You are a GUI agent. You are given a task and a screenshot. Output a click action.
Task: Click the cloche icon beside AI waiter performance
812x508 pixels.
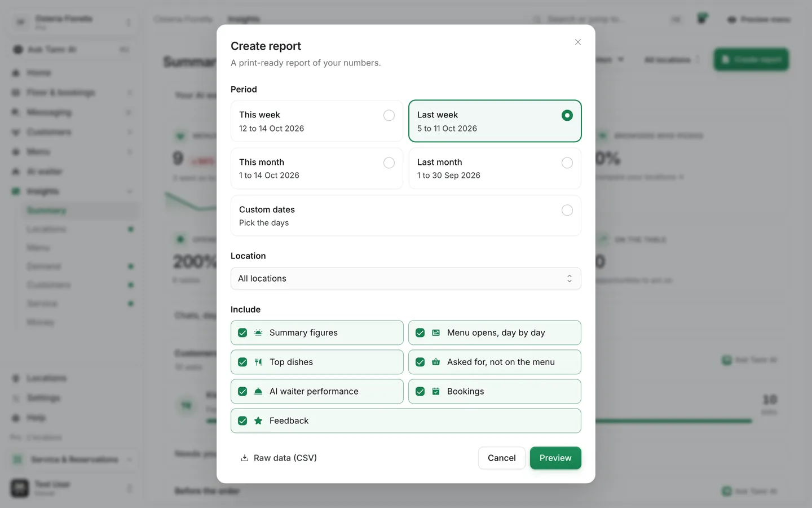coord(258,391)
